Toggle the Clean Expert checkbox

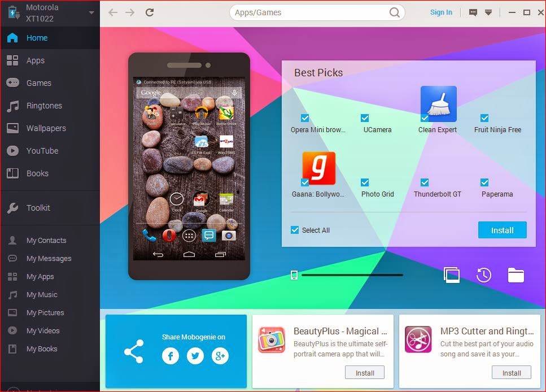coord(425,118)
